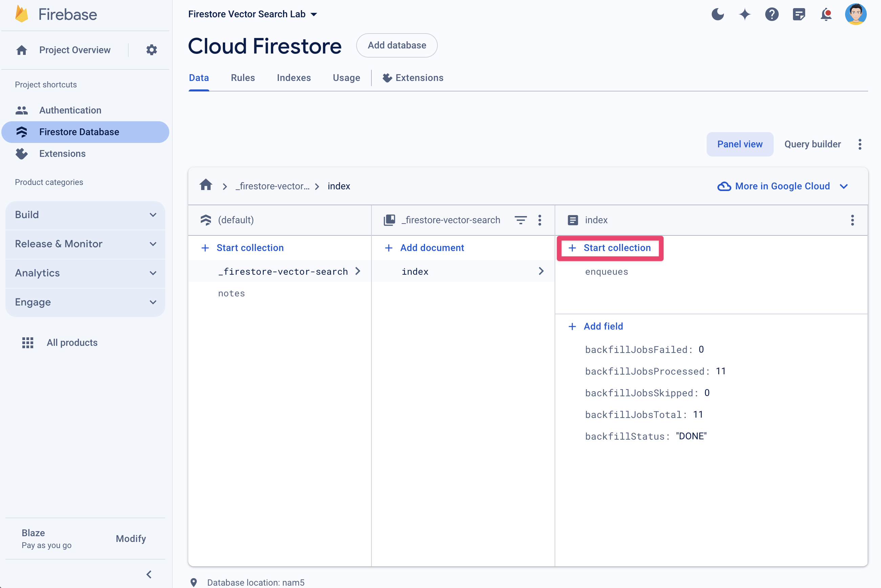Image resolution: width=881 pixels, height=588 pixels.
Task: Click the Add database button
Action: coord(396,45)
